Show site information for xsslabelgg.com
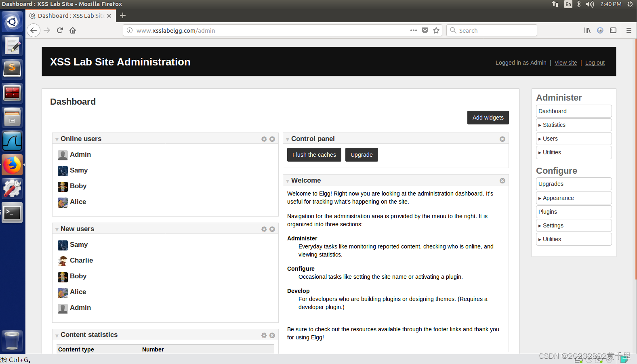 tap(130, 30)
